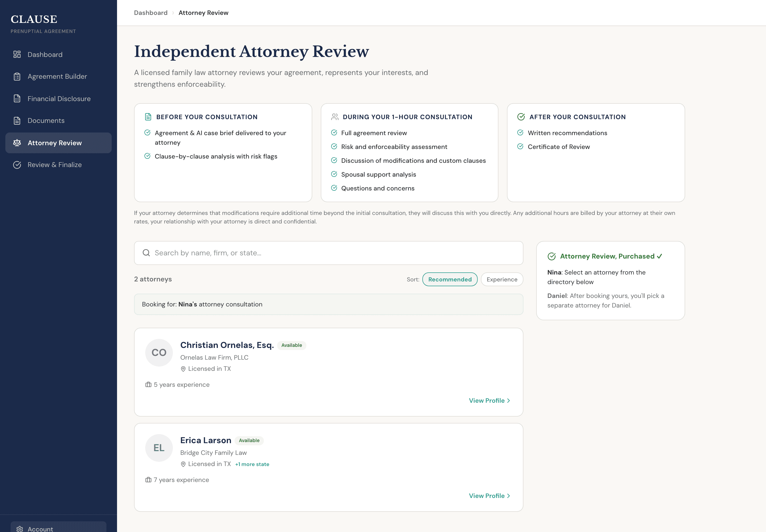Click the Account gear icon
This screenshot has width=766, height=532.
(x=20, y=529)
